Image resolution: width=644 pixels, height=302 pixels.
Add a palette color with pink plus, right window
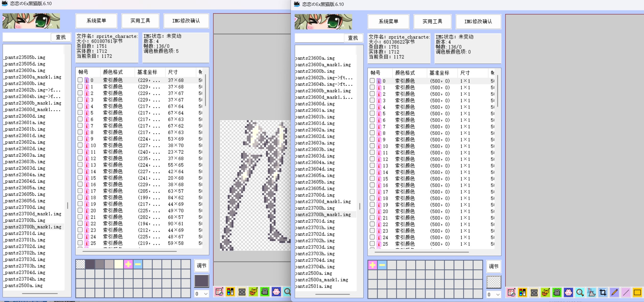coord(373,265)
